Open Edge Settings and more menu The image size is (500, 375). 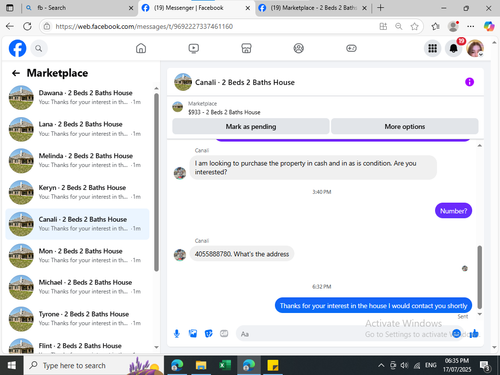471,26
